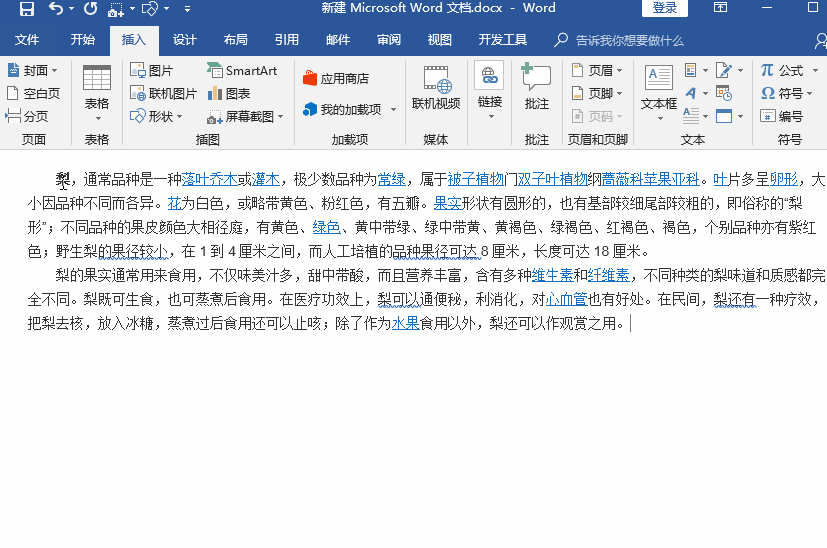Image resolution: width=827 pixels, height=548 pixels.
Task: Open the Quick Parts document parts icon
Action: point(696,70)
